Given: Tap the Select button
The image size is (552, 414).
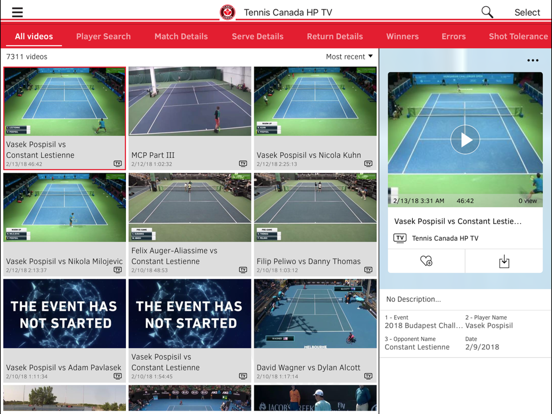Looking at the screenshot, I should pos(527,13).
